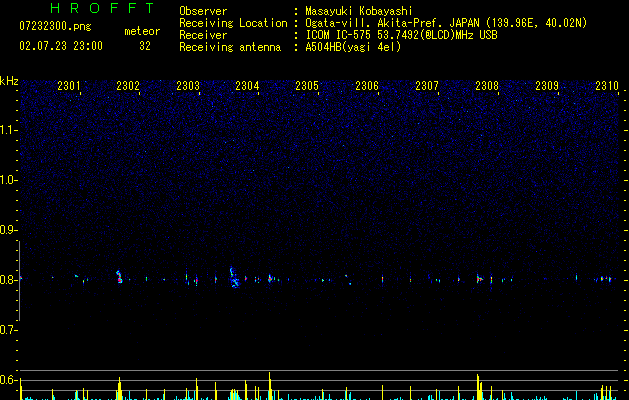Click the meteor echo just after 2303
This screenshot has width=629, height=400.
pos(234,277)
